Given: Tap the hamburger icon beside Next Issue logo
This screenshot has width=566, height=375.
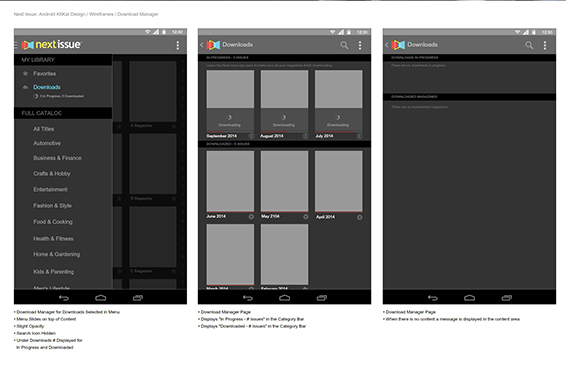Looking at the screenshot, I should (x=16, y=45).
